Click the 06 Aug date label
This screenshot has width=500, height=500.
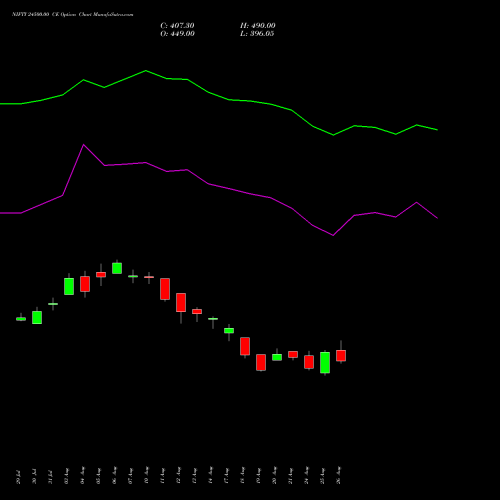(114, 476)
